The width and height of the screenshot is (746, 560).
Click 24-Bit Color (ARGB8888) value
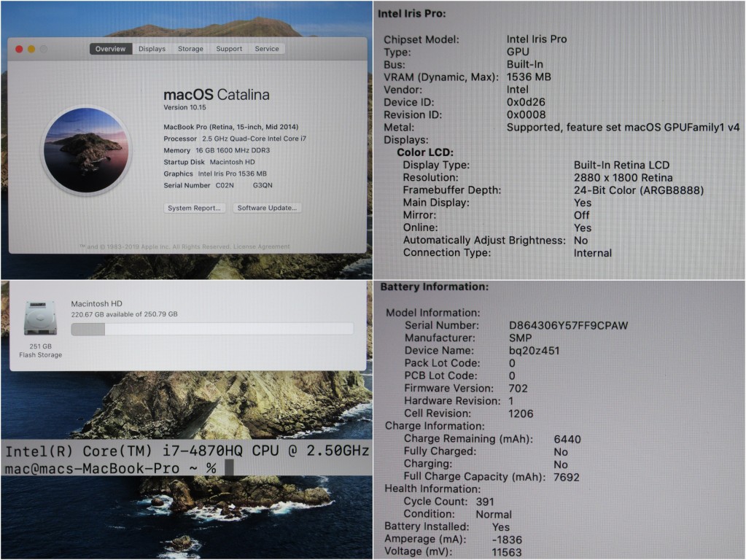(639, 190)
